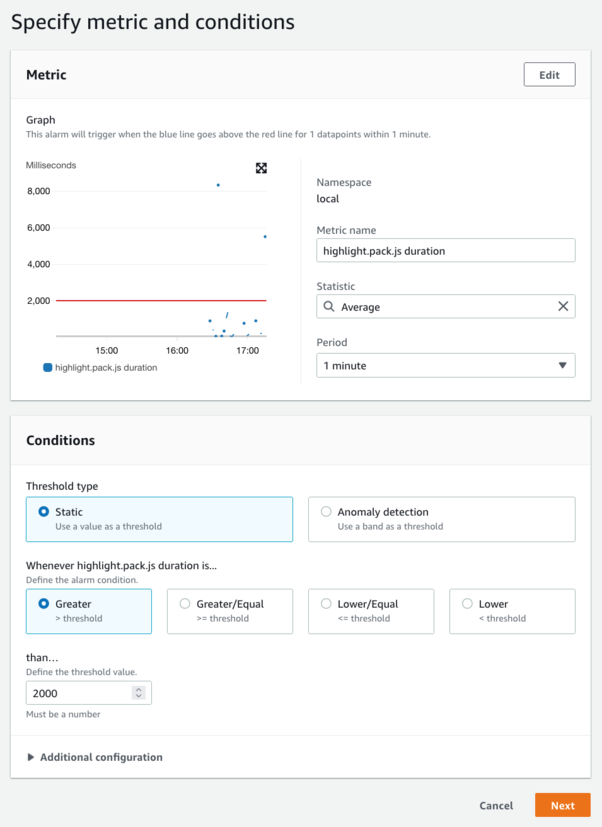The image size is (602, 827).
Task: Open the Period dropdown
Action: (x=445, y=366)
